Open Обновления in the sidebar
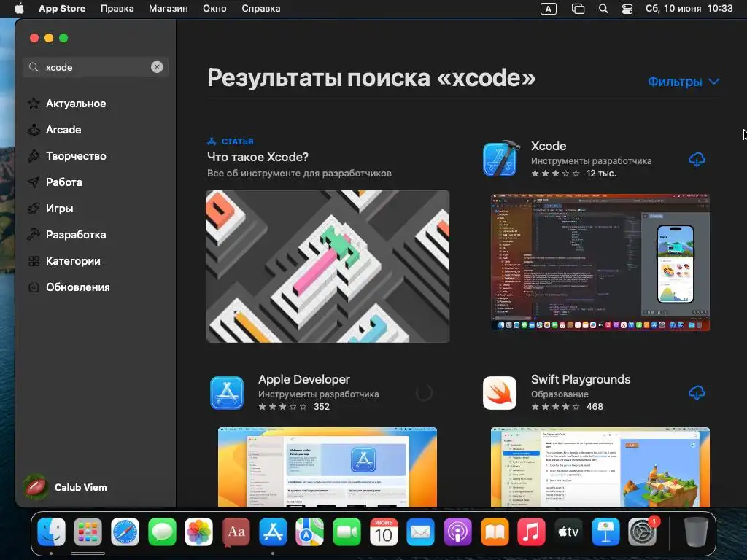 [69, 287]
